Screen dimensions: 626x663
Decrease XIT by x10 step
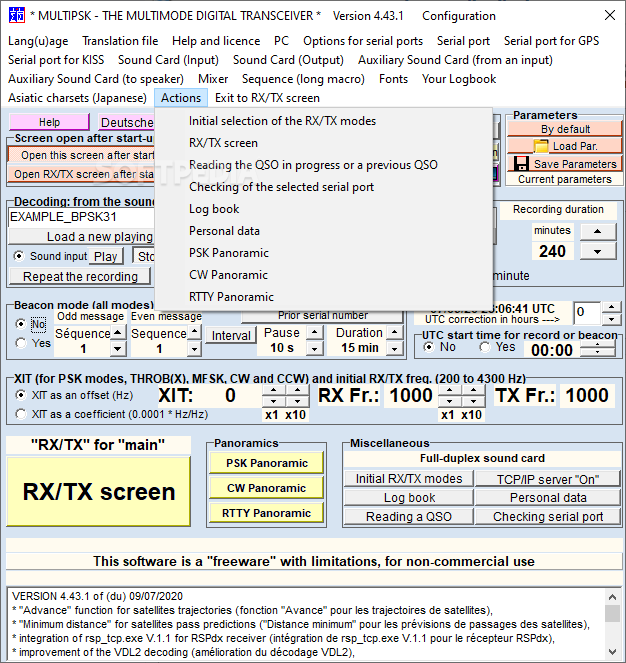point(297,401)
